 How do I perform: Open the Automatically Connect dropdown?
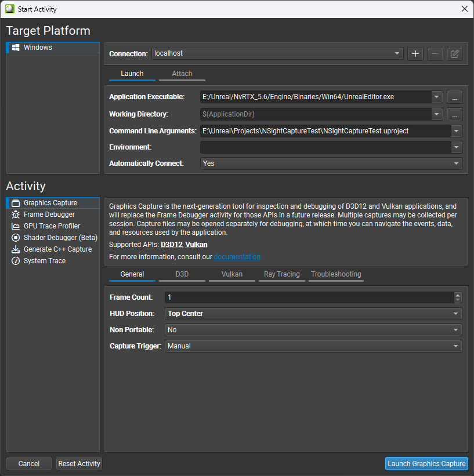click(x=331, y=163)
